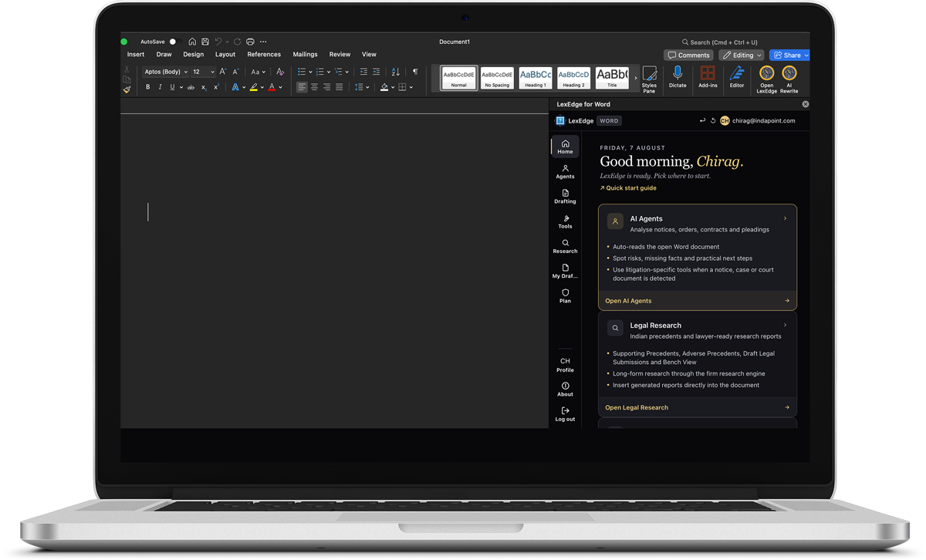Image resolution: width=926 pixels, height=560 pixels.
Task: Open the font color dropdown arrow
Action: pos(280,87)
